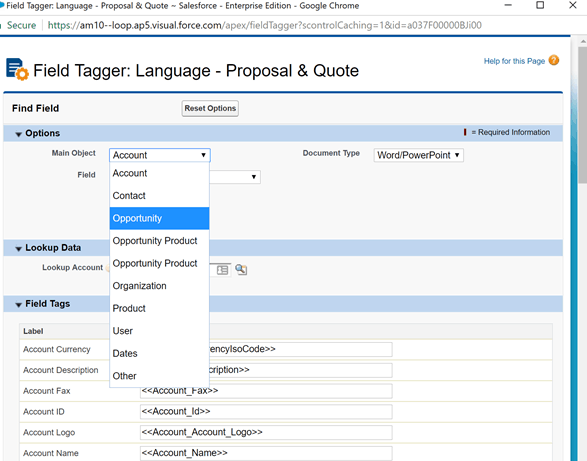The image size is (587, 461).
Task: Click the lookup card icon beside the magnifier
Action: click(222, 270)
